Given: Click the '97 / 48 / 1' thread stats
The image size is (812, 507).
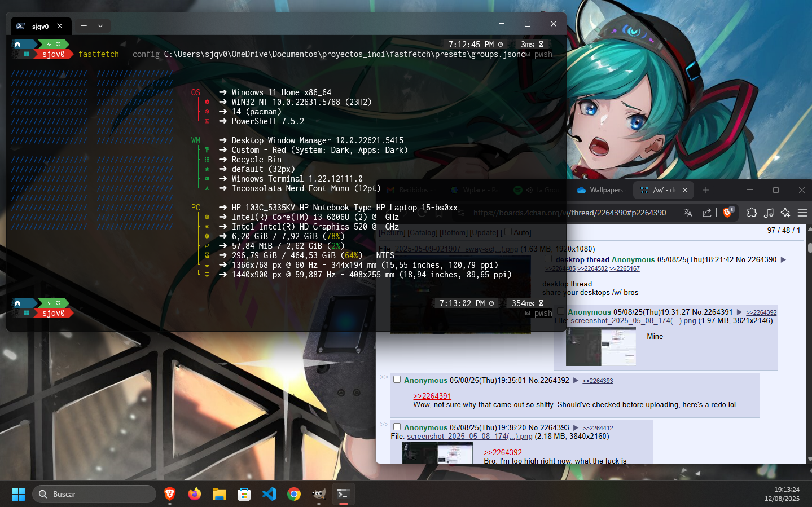Looking at the screenshot, I should click(x=784, y=230).
